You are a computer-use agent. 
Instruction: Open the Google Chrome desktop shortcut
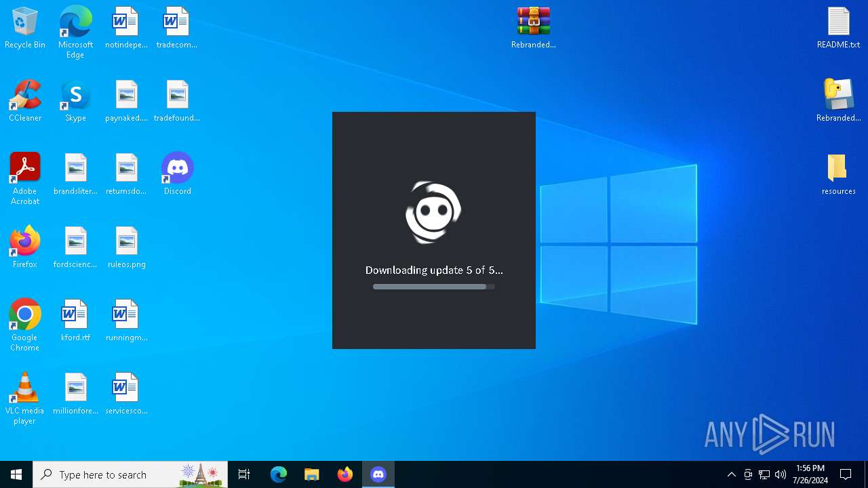[25, 325]
